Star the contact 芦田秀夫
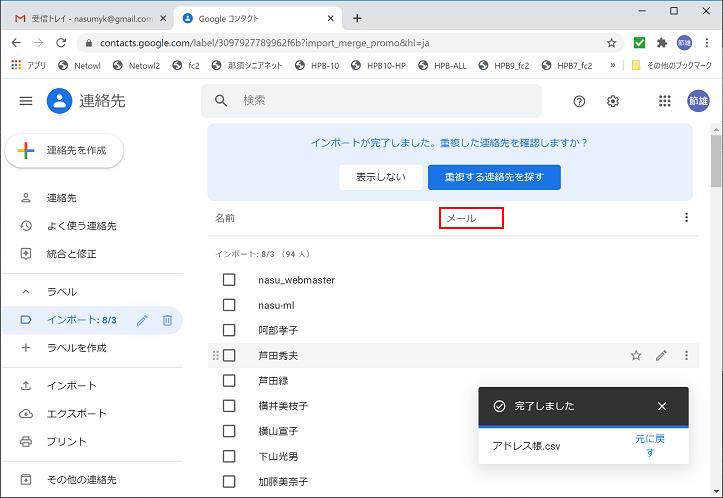The image size is (723, 498). [x=636, y=355]
